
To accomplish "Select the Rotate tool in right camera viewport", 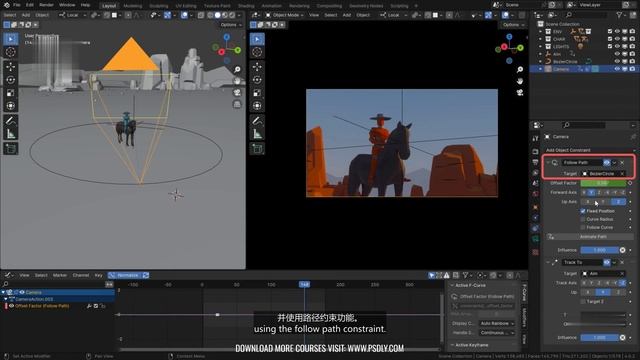I will pos(257,80).
